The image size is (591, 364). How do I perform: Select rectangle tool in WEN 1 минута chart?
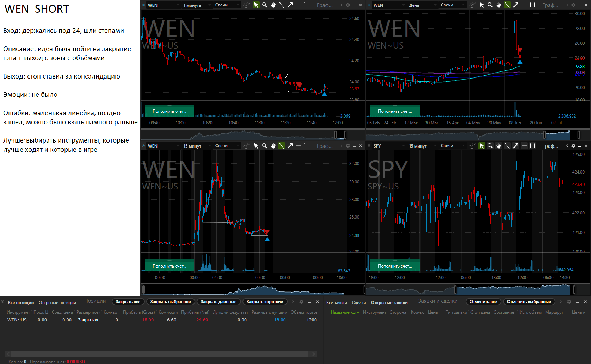[x=307, y=5]
